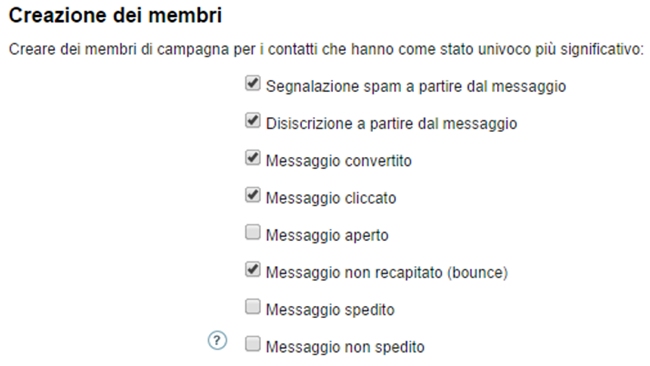Click the Creazione dei membri heading
Image resolution: width=650 pixels, height=366 pixels.
pyautogui.click(x=115, y=15)
